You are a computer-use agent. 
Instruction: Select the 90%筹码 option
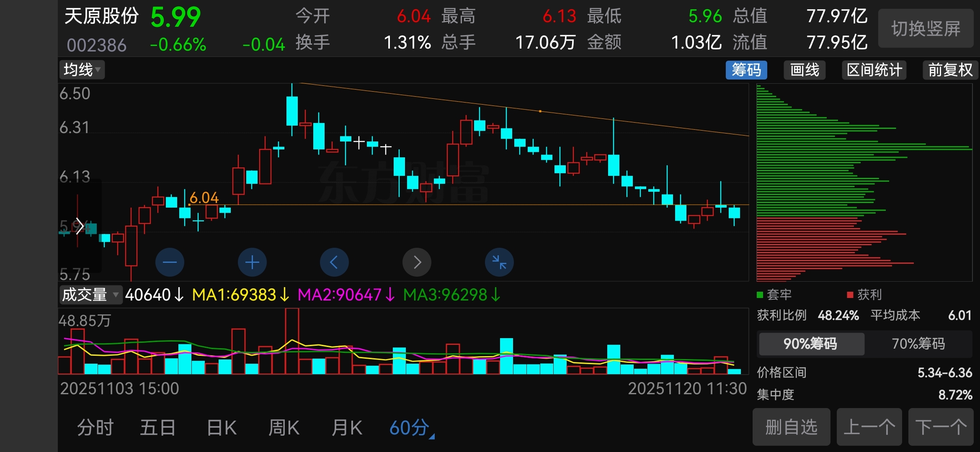coord(810,344)
